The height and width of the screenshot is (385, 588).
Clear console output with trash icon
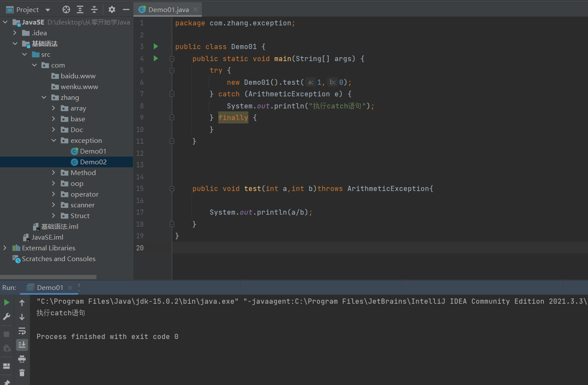tap(22, 373)
